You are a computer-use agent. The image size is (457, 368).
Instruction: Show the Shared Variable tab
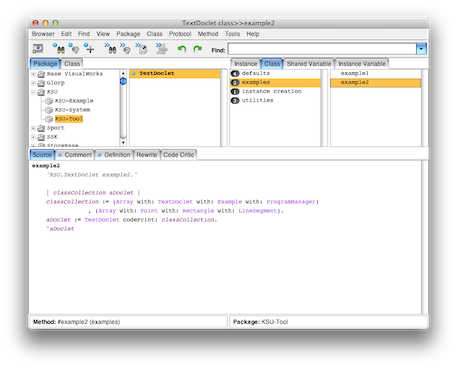[309, 64]
